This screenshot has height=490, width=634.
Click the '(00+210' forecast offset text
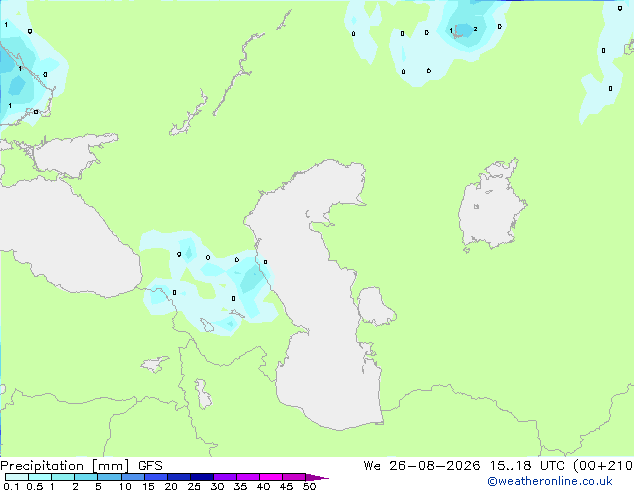coord(603,466)
